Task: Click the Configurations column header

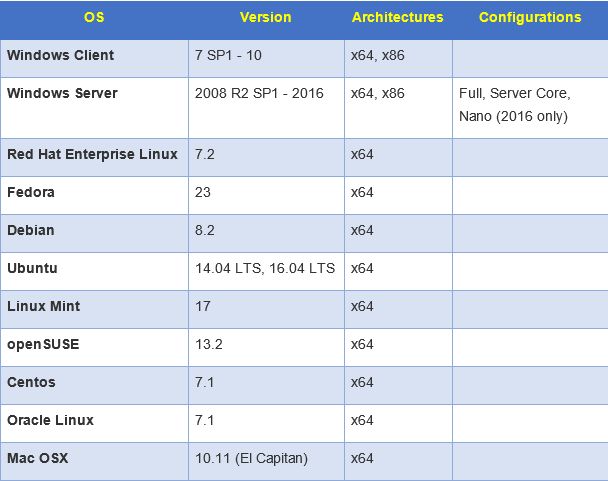Action: point(529,17)
